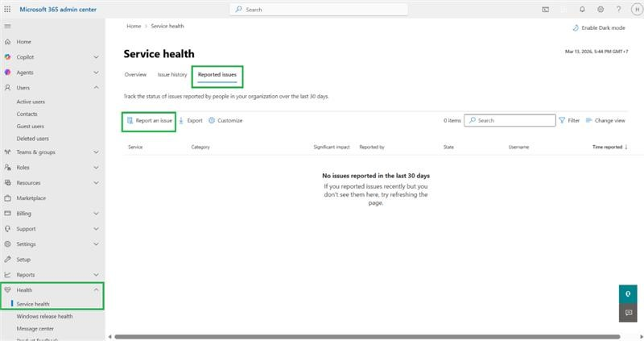Click the Setup wrench icon
Screen dimensions: 644x341
(x=7, y=259)
